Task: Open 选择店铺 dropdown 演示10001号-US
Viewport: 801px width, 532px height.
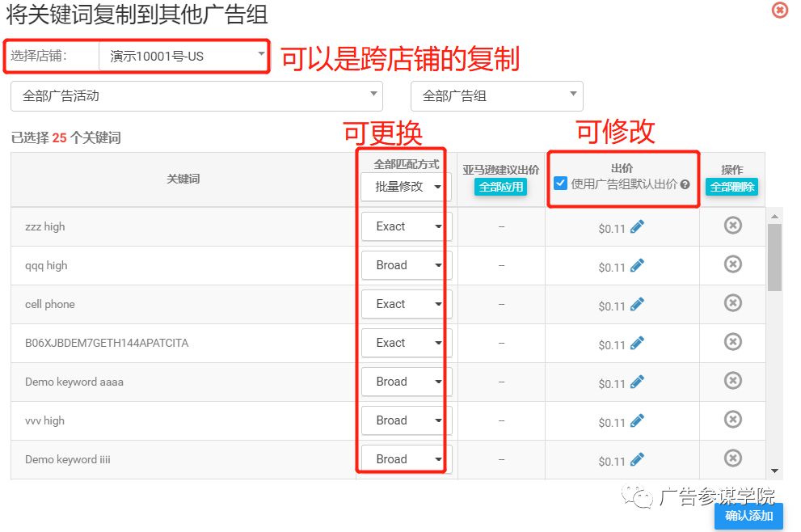Action: pos(183,57)
